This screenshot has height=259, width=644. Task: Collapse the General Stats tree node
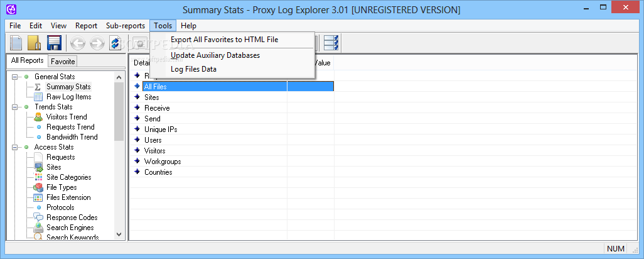pos(15,77)
